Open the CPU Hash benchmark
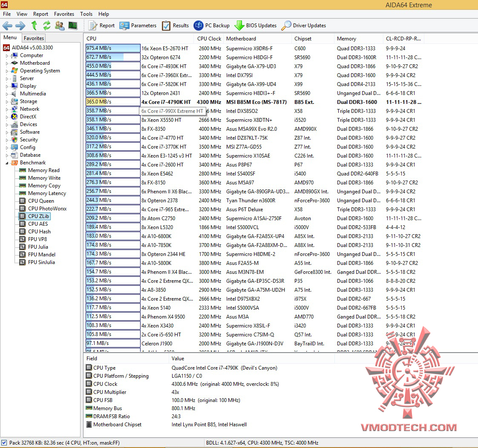The width and height of the screenshot is (478, 448). point(35,232)
